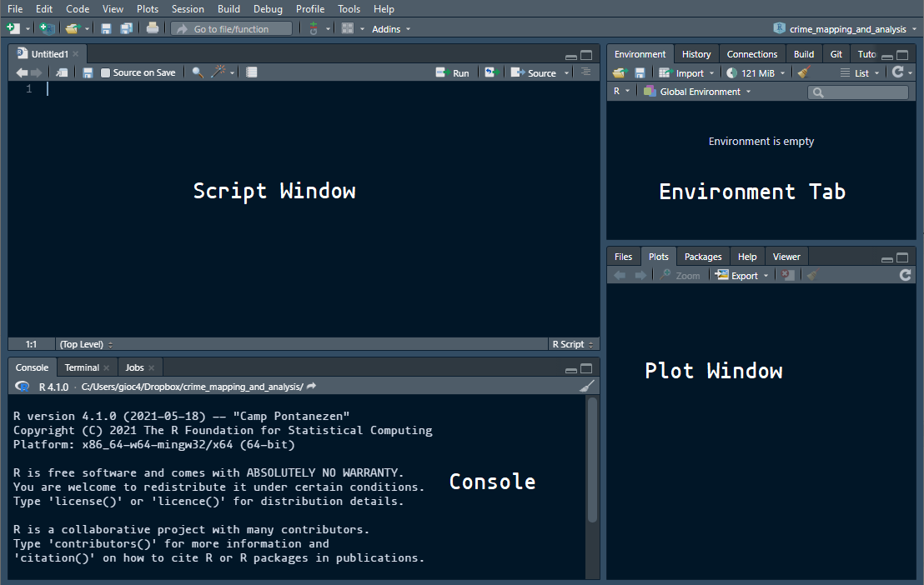The height and width of the screenshot is (585, 924).
Task: Clear environment objects with broom icon
Action: pos(804,72)
